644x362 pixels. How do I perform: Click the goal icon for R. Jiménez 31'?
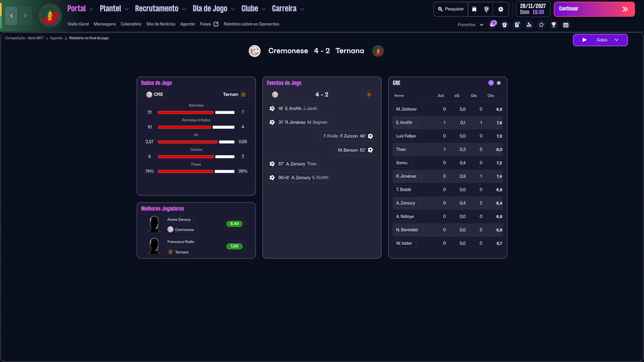(272, 122)
